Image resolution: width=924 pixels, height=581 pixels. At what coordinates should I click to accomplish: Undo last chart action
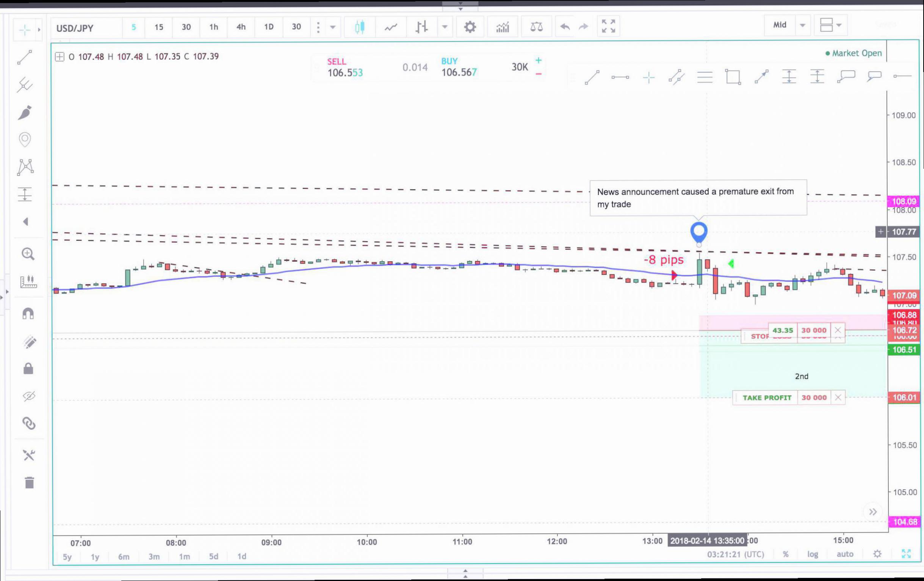point(564,27)
